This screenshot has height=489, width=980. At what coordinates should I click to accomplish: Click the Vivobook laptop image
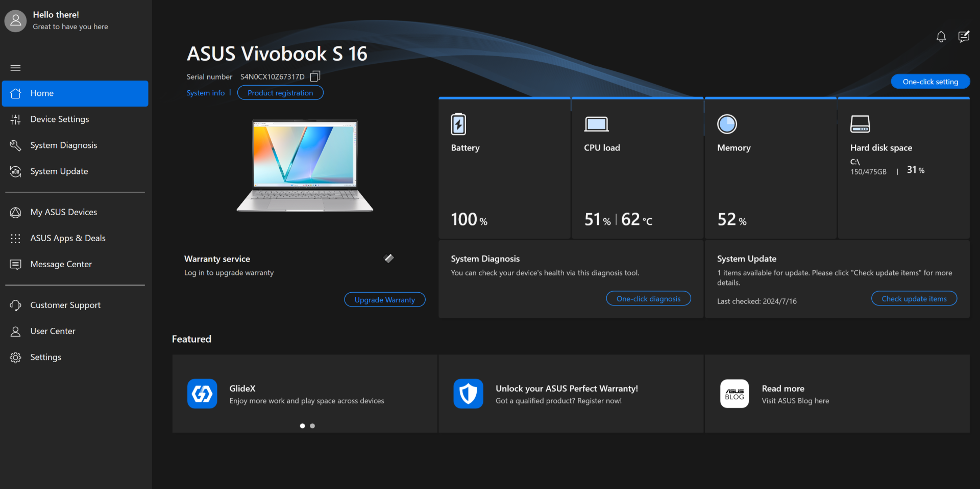[305, 166]
